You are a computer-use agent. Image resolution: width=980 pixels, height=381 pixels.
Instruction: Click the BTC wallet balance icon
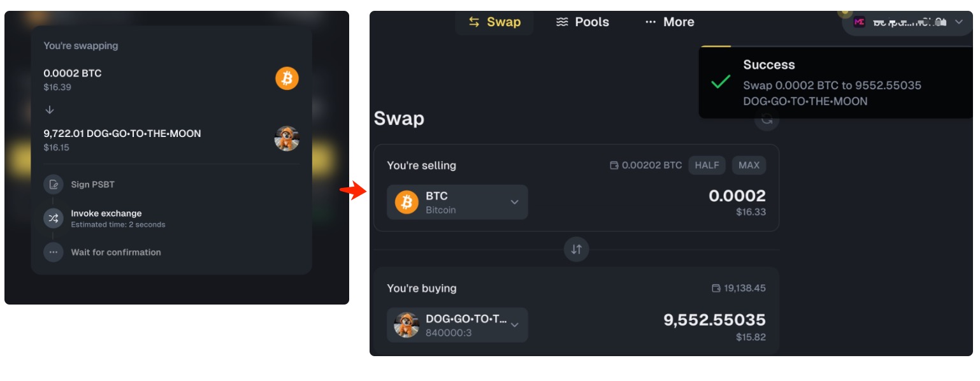(614, 166)
